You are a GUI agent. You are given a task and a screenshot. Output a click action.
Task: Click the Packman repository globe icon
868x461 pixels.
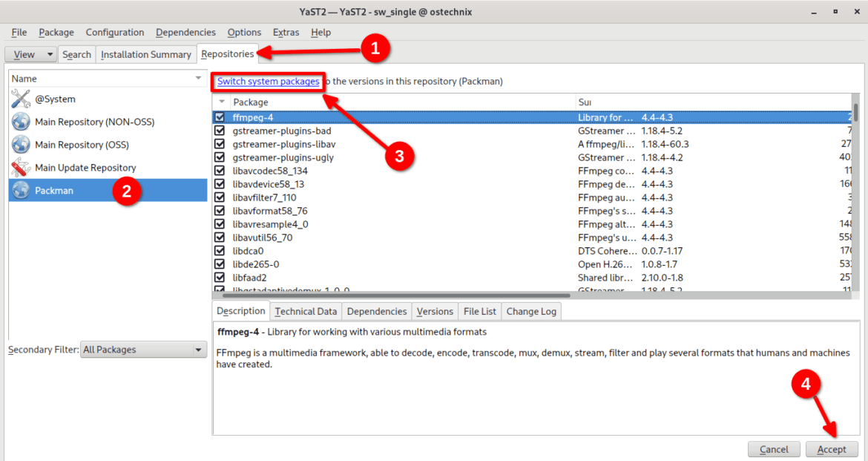tap(21, 191)
